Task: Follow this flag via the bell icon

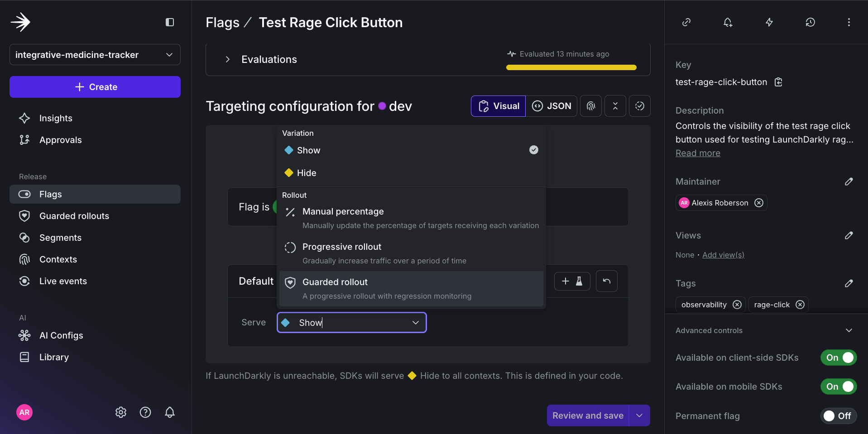Action: 727,22
